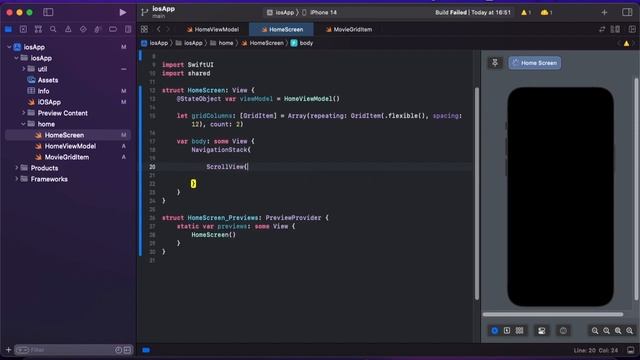The image size is (640, 360).
Task: Select the Assets catalog
Action: (43, 80)
